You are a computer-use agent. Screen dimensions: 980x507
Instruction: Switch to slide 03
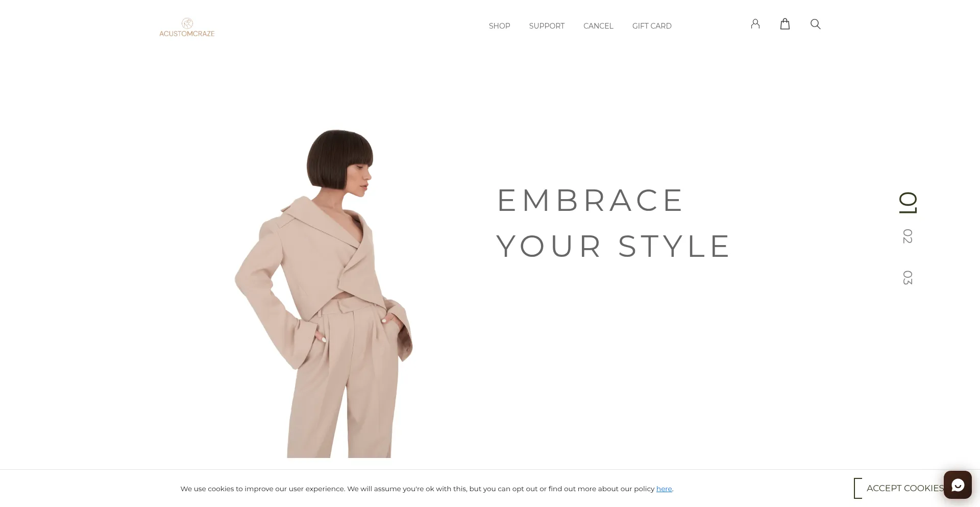tap(908, 278)
